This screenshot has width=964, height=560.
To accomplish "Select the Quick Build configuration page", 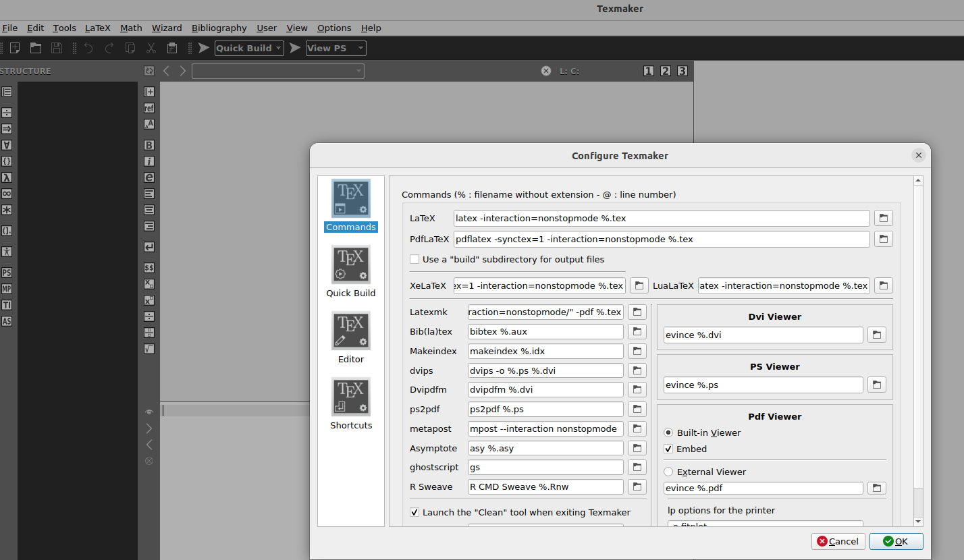I will pyautogui.click(x=351, y=272).
